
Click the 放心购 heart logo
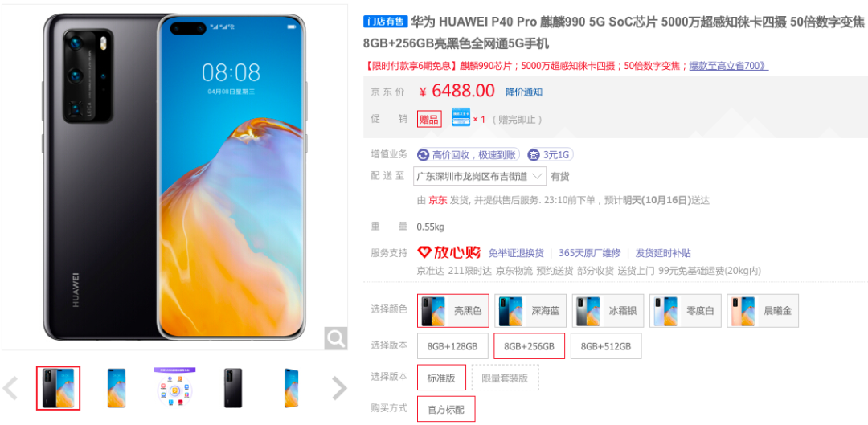(x=424, y=253)
